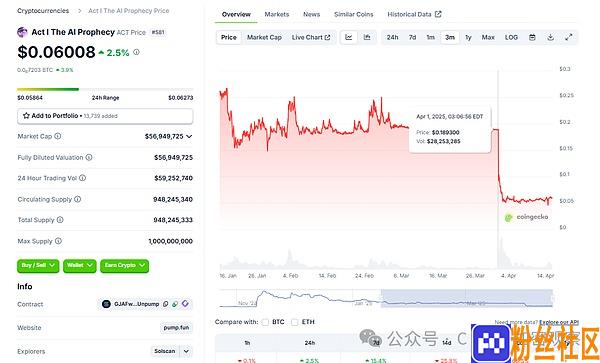
Task: Click Circulating Supply info icon
Action: [77, 199]
